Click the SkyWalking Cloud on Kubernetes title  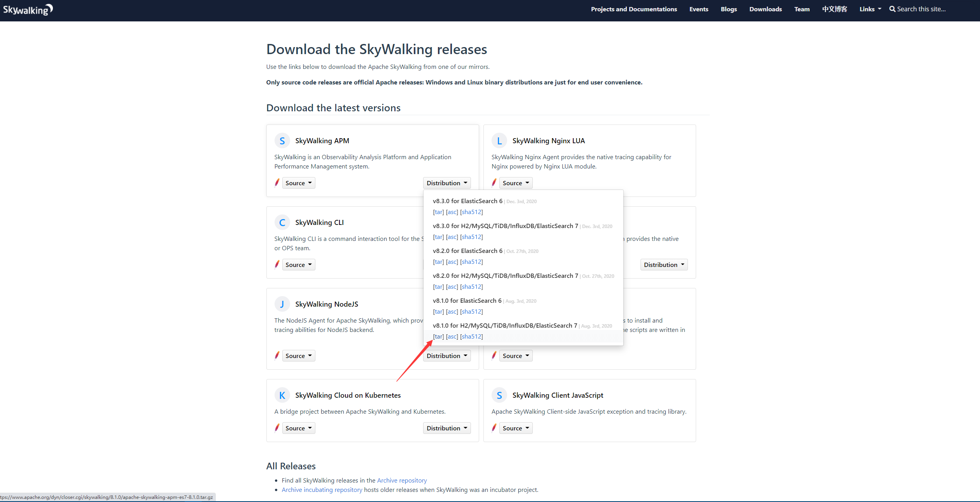point(348,395)
